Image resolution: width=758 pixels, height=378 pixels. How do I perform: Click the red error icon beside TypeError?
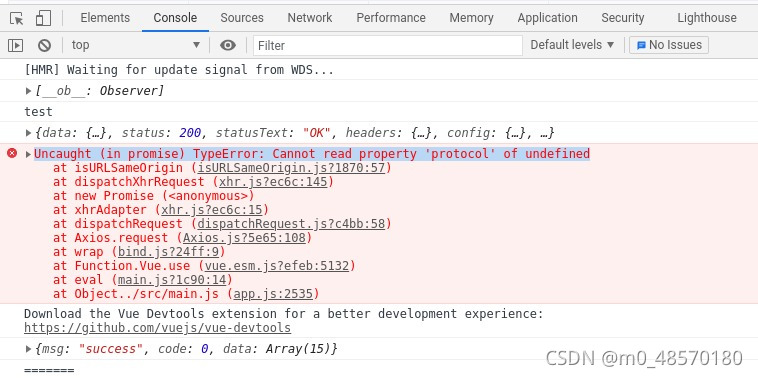coord(12,153)
